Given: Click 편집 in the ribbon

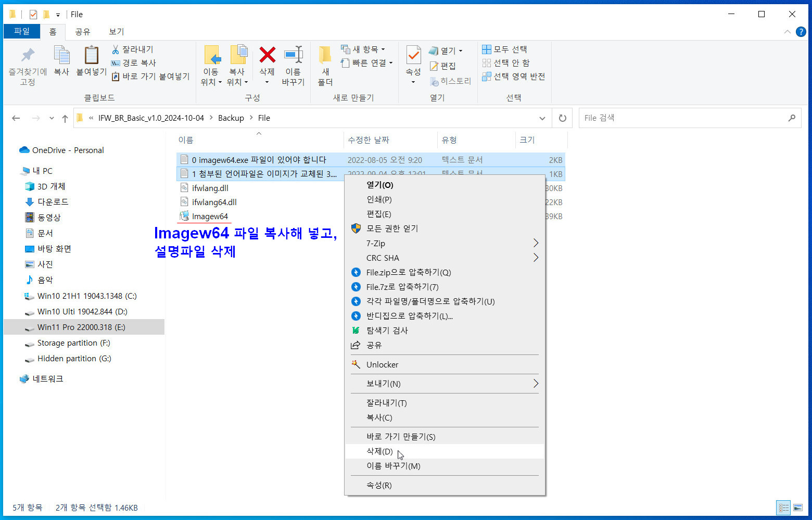Looking at the screenshot, I should pyautogui.click(x=443, y=66).
